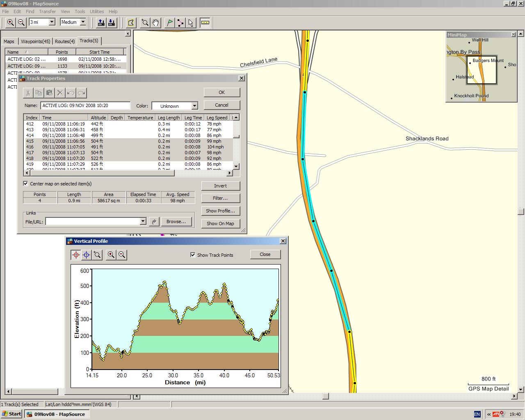525x420 pixels.
Task: Click the EN language indicator in tray
Action: (477, 414)
